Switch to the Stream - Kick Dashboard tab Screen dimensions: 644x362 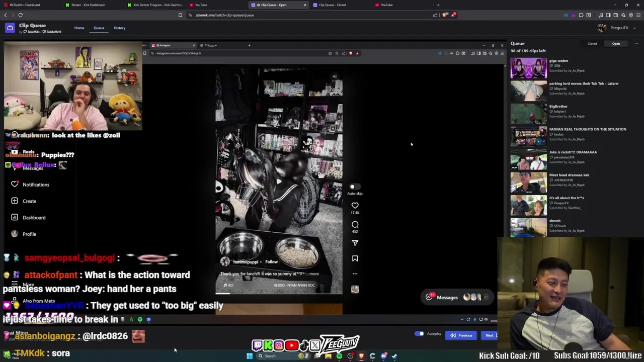pos(92,5)
